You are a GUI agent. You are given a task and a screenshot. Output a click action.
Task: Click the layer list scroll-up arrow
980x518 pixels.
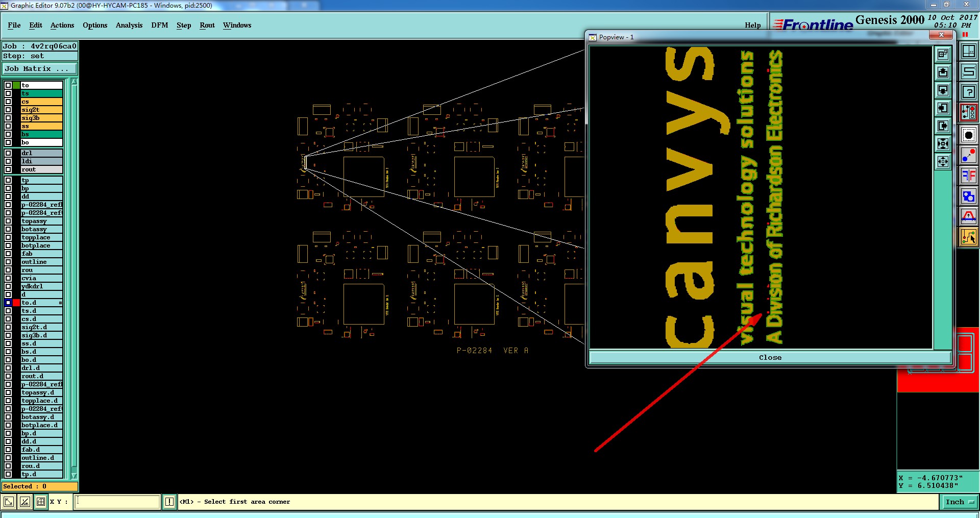point(74,82)
